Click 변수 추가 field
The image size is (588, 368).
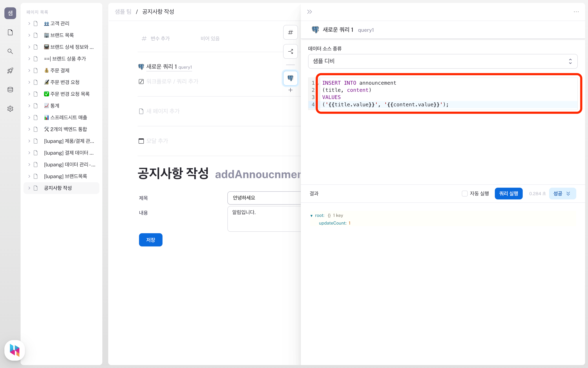pos(160,38)
